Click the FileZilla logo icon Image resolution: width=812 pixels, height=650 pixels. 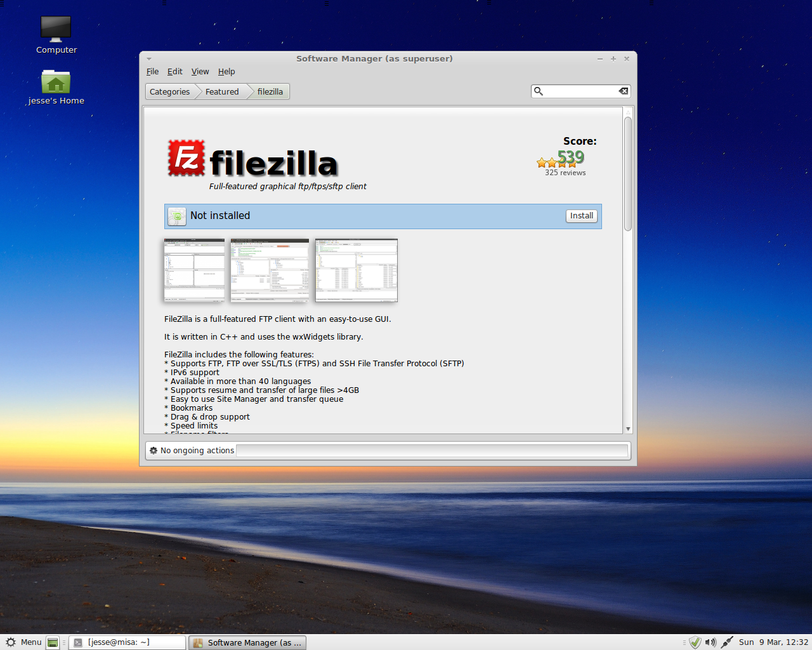[186, 157]
